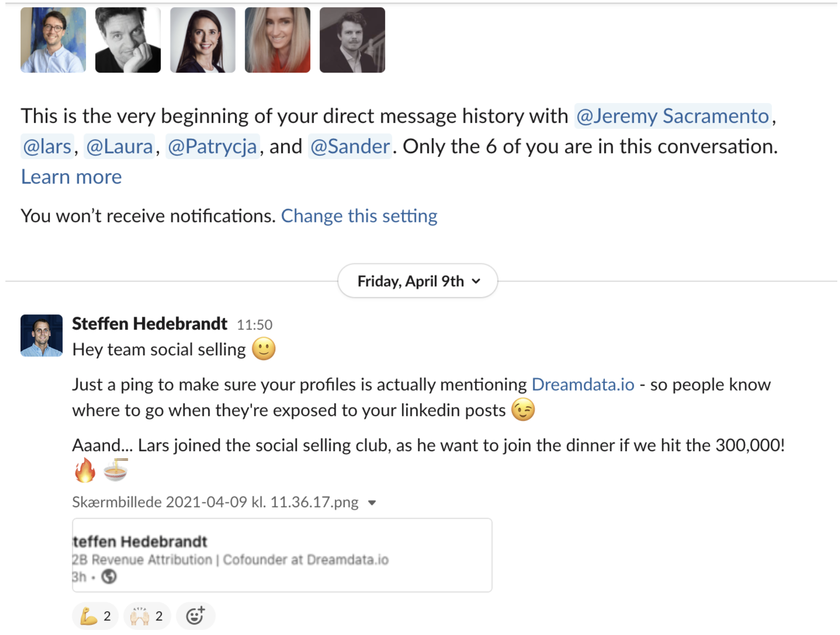Open the Friday, April 9th date dropdown
Image resolution: width=840 pixels, height=635 pixels.
click(417, 281)
